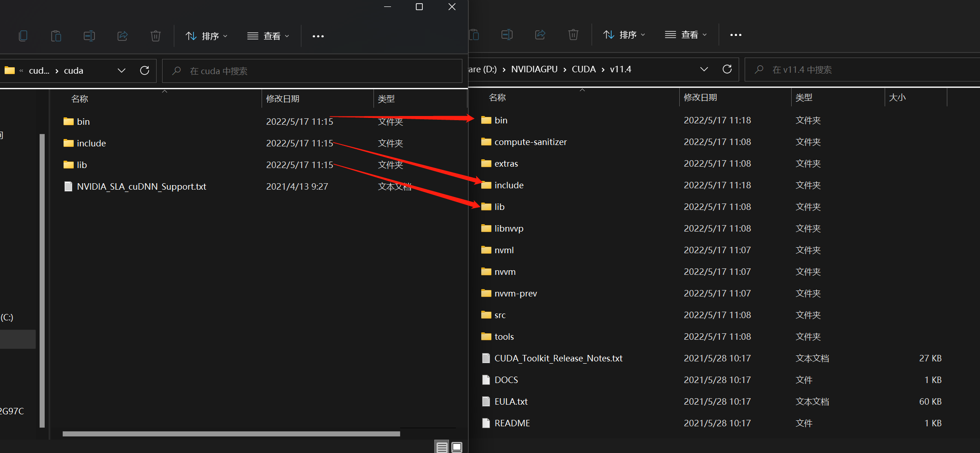Image resolution: width=980 pixels, height=453 pixels.
Task: Select compute-sanitizer folder
Action: point(531,142)
